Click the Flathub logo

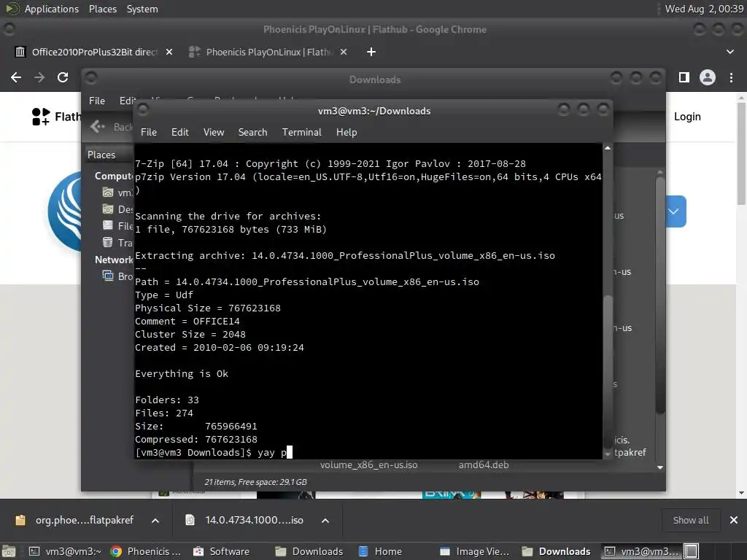(x=55, y=117)
